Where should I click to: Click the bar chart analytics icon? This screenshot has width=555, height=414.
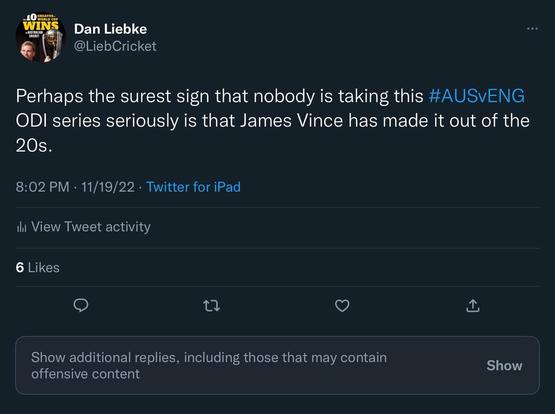[x=21, y=227]
